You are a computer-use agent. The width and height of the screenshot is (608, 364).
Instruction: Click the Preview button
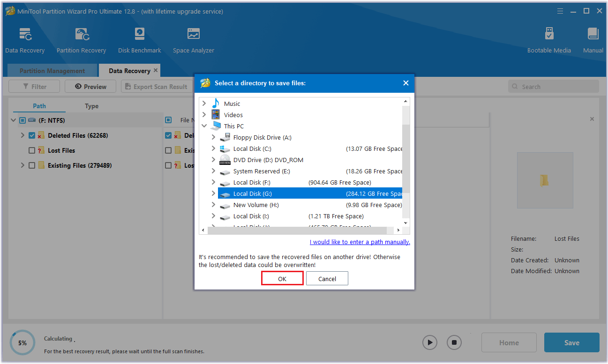tap(90, 86)
